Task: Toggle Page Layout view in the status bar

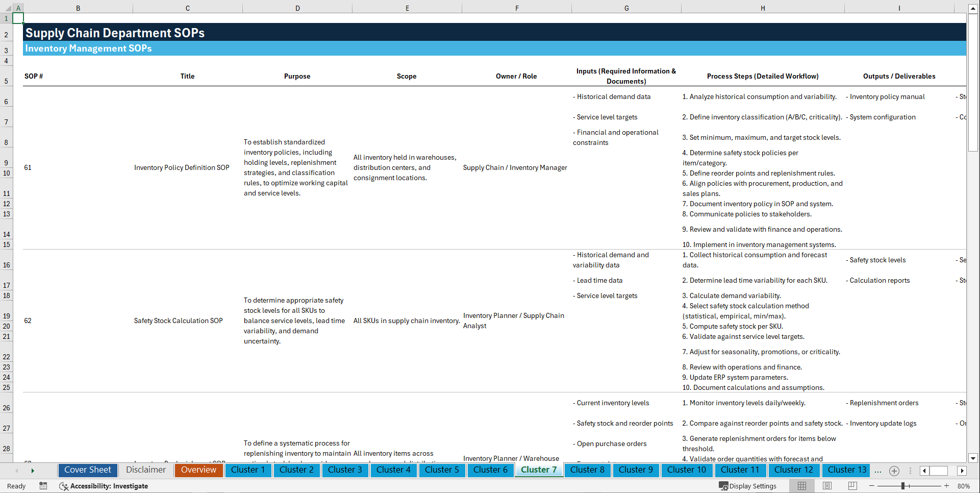Action: point(826,486)
